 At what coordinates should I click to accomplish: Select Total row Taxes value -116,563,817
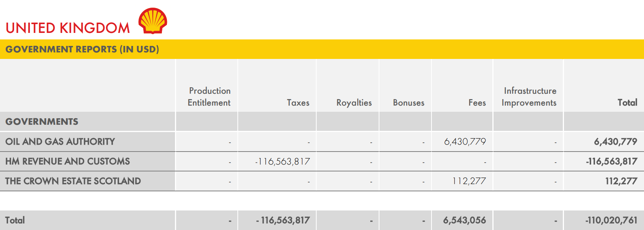click(x=283, y=220)
